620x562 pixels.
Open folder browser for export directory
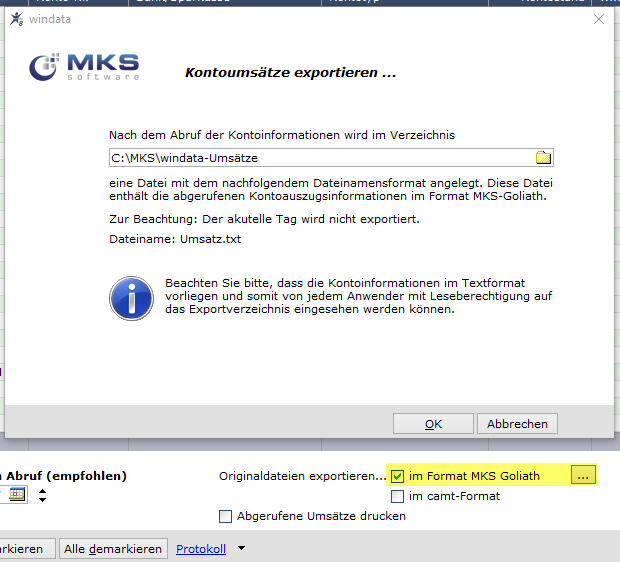tap(543, 157)
